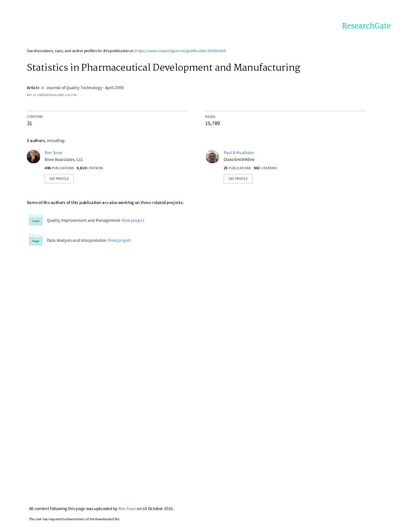Click Journal of Quality Technology text
Image resolution: width=411 pixels, height=532 pixels.
(x=74, y=88)
